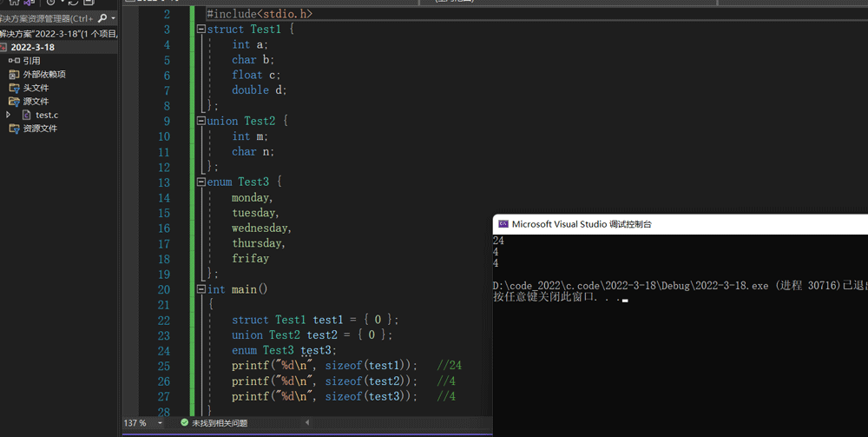This screenshot has height=437, width=868.
Task: Select the solution "2022-3-18" root row
Action: pos(59,34)
